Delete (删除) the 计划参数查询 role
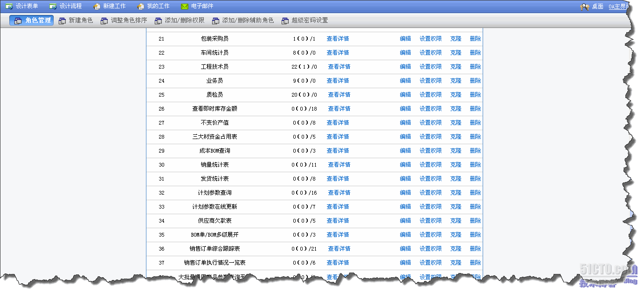Image resolution: width=644 pixels, height=294 pixels. pyautogui.click(x=476, y=193)
